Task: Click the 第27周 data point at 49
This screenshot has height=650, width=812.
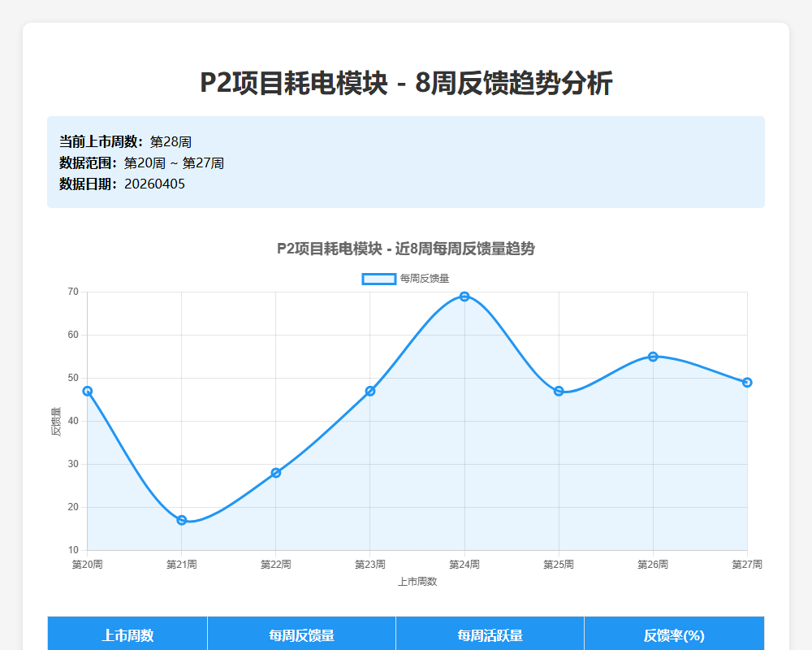Action: pyautogui.click(x=747, y=383)
